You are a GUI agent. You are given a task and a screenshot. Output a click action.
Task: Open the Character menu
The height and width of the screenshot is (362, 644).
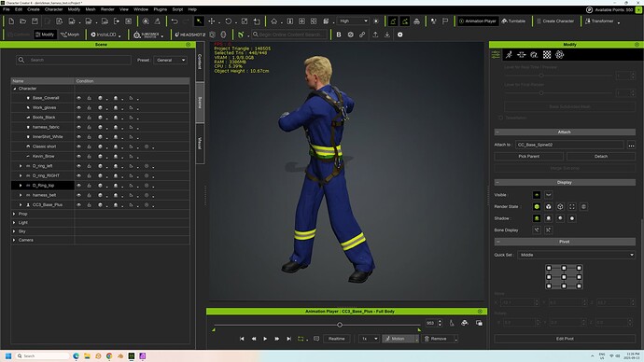(54, 9)
